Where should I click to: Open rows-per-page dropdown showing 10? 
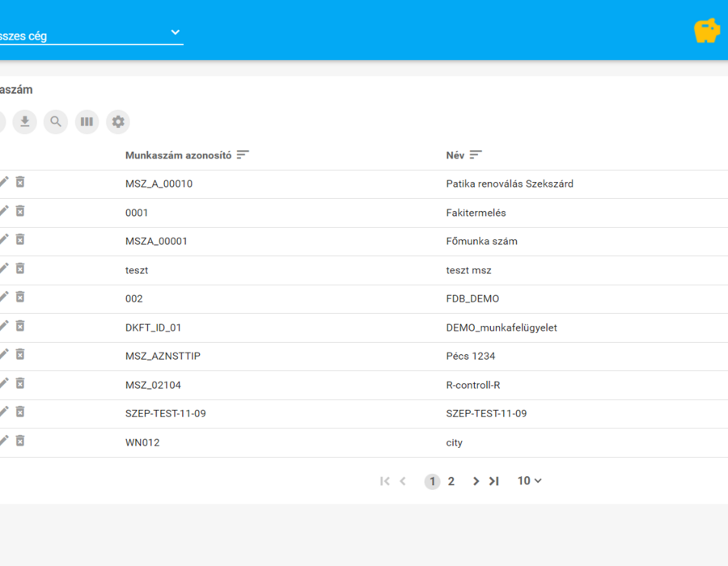tap(530, 480)
